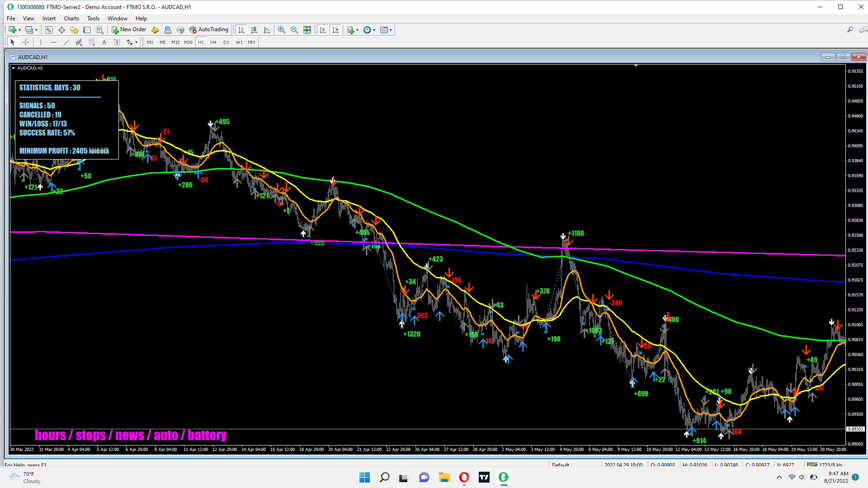Select the crosshair tool

tap(26, 42)
